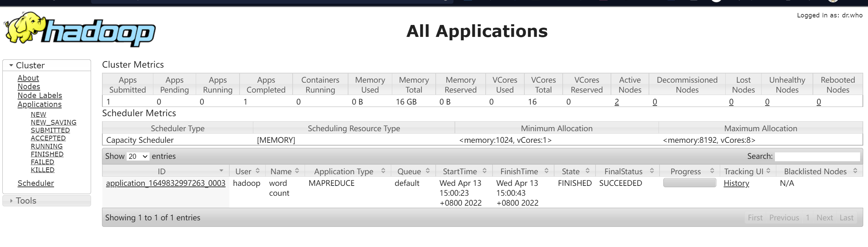Click the Active Nodes count 2
The width and height of the screenshot is (868, 247).
click(x=617, y=102)
